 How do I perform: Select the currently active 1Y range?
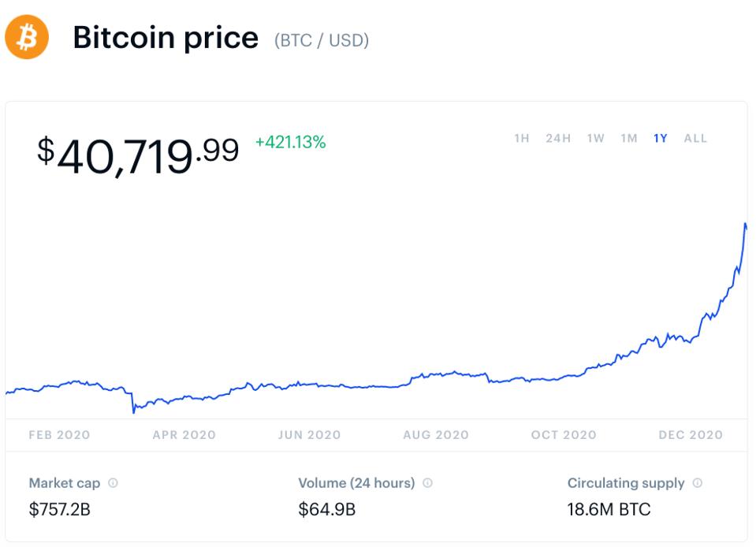coord(661,137)
